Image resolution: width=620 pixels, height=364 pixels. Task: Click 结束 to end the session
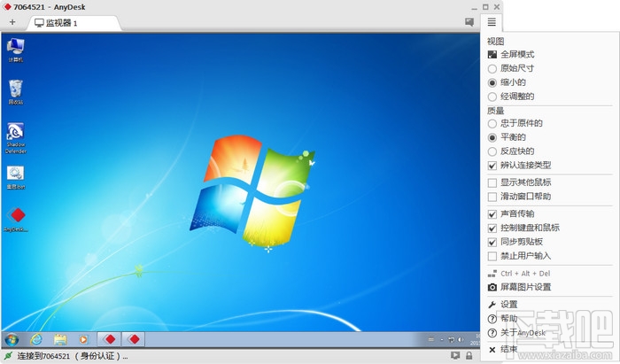click(502, 349)
